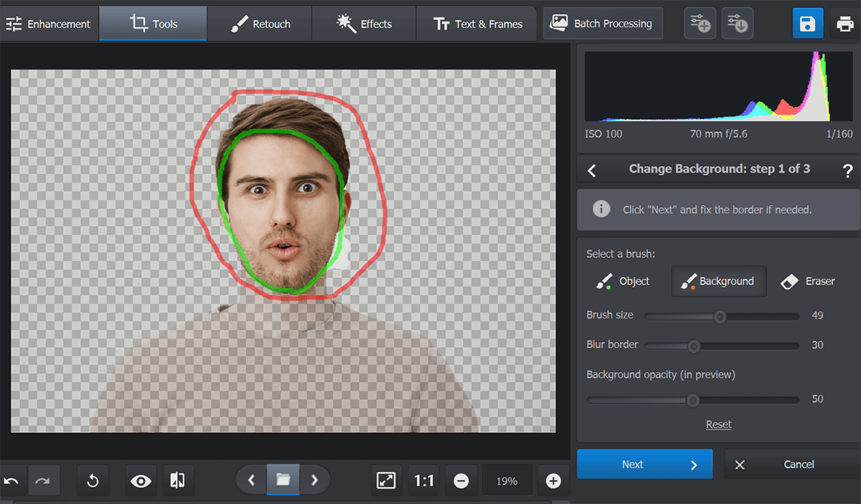Switch to the Effects tab
The width and height of the screenshot is (861, 504).
[x=364, y=24]
